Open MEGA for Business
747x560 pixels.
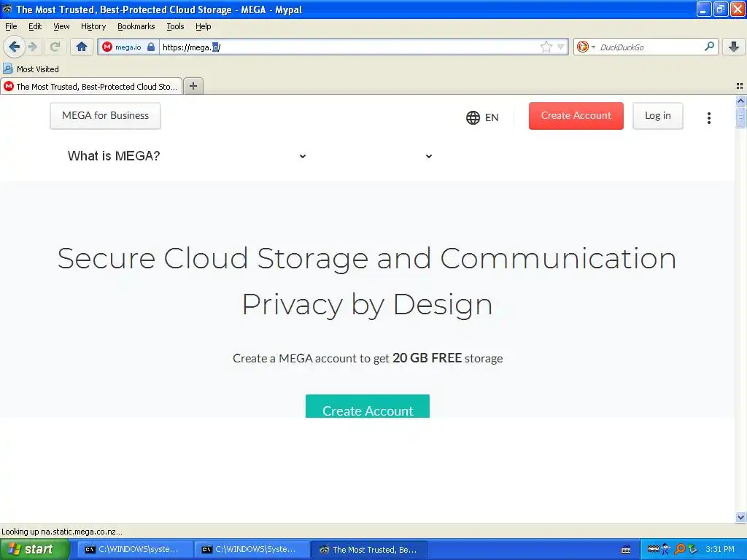coord(105,116)
